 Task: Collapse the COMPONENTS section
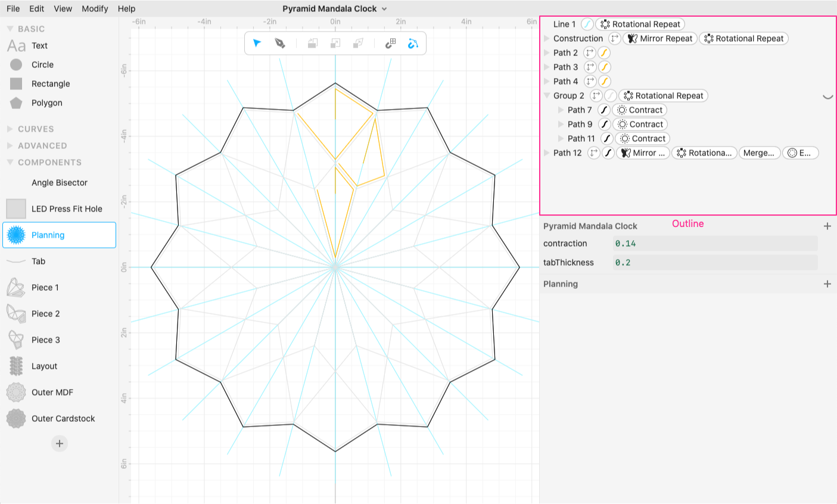10,162
